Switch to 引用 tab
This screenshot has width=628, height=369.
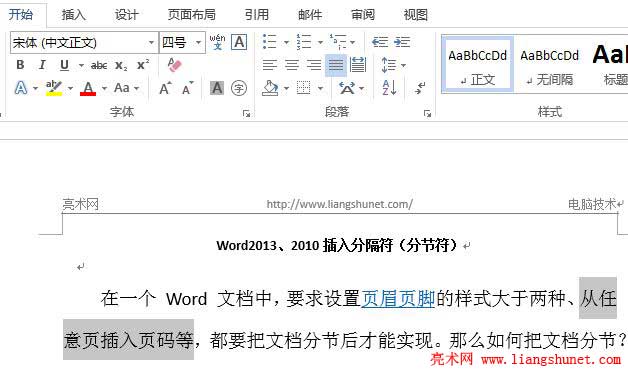point(257,15)
